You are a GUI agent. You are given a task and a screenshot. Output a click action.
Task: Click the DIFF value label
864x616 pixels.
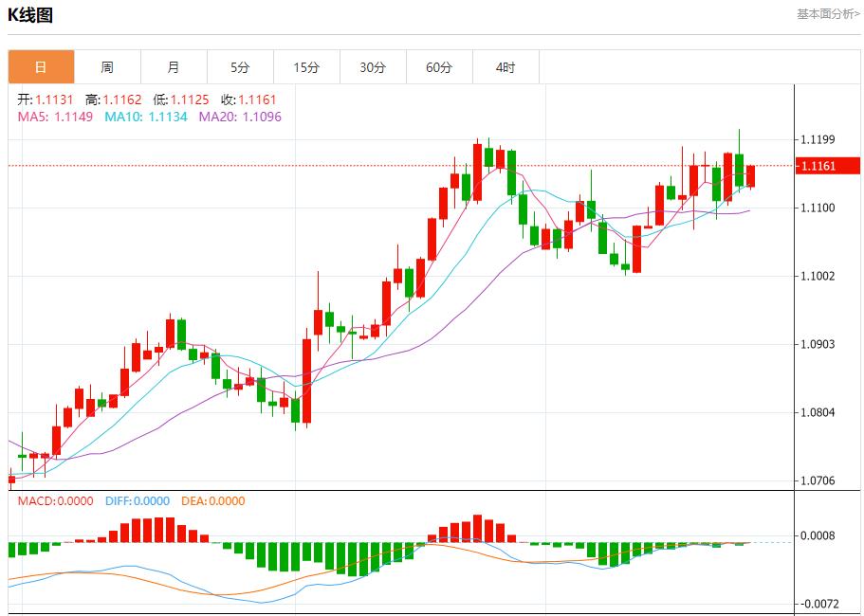[x=137, y=501]
